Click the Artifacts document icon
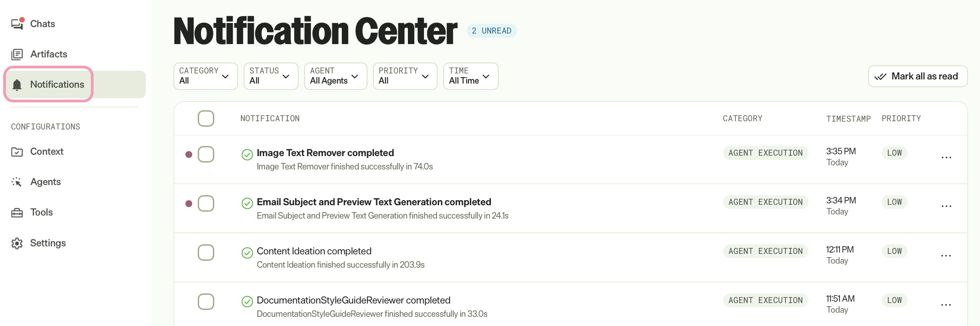The image size is (980, 326). [x=17, y=54]
